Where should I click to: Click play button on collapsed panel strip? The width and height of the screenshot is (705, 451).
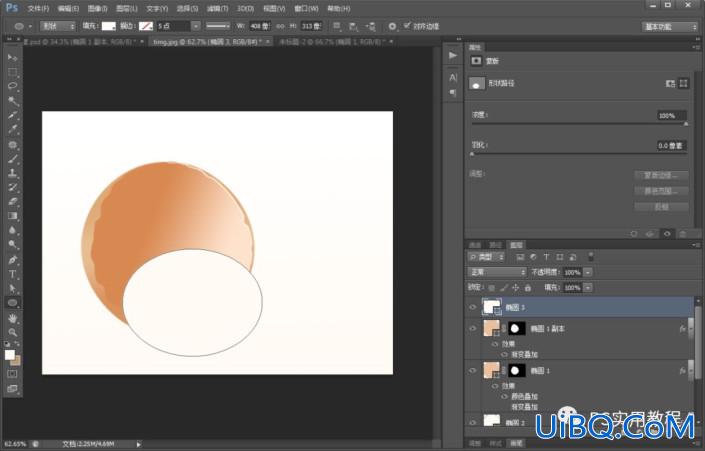point(453,55)
